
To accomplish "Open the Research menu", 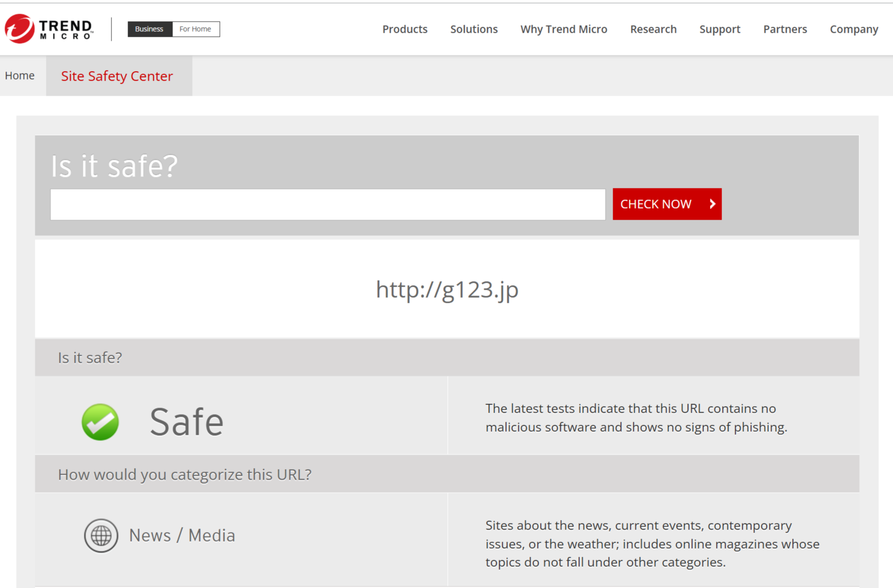I will pos(653,29).
